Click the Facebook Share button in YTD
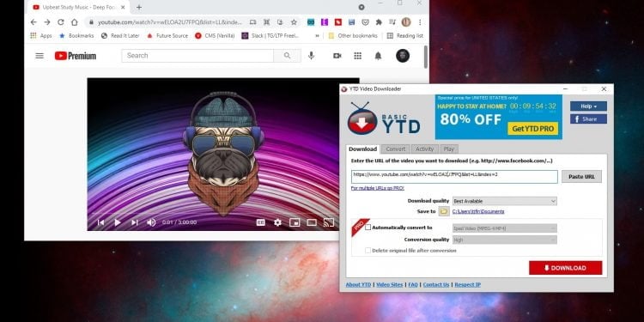This screenshot has width=644, height=322. [588, 119]
